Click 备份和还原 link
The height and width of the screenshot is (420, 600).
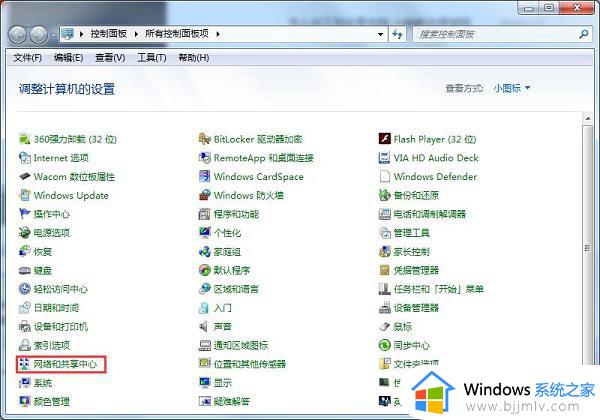(x=416, y=195)
